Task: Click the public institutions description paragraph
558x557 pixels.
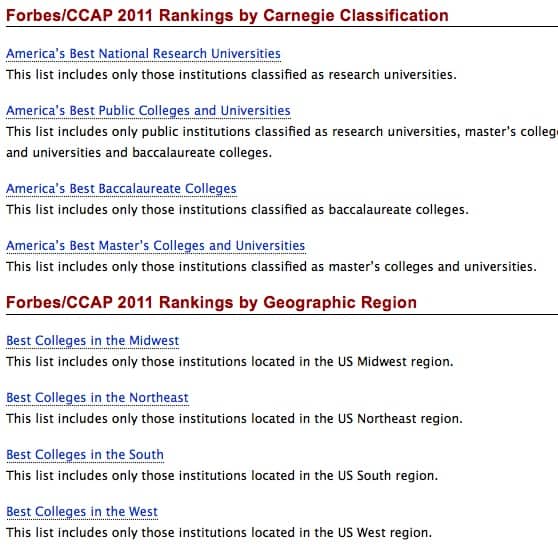Action: pyautogui.click(x=282, y=142)
